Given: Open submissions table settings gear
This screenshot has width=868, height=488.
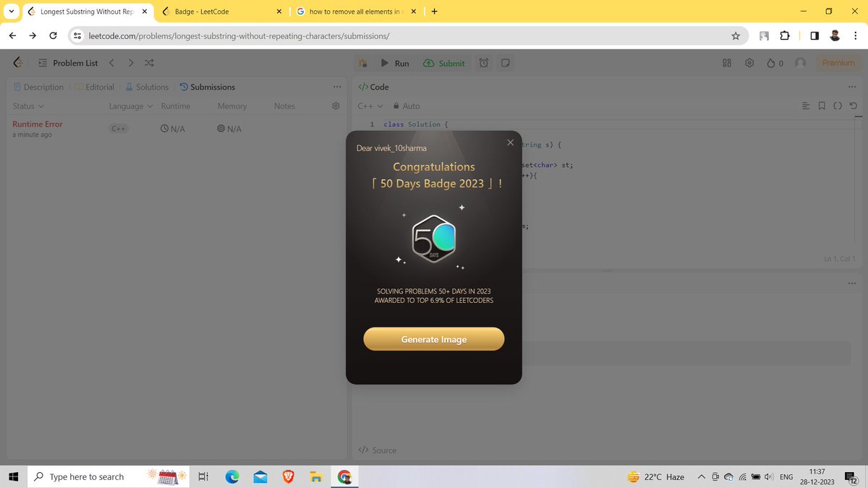Looking at the screenshot, I should coord(336,106).
